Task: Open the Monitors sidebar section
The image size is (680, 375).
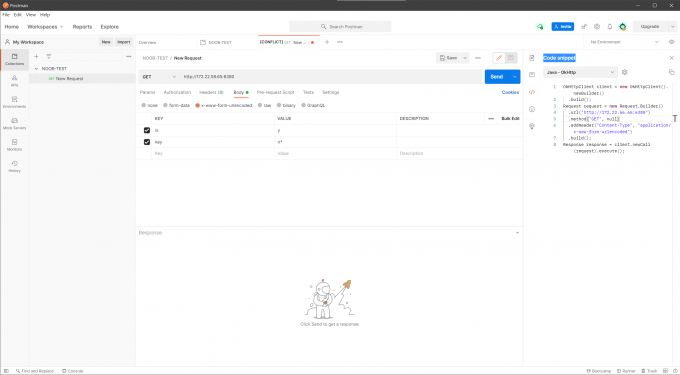Action: point(14,145)
